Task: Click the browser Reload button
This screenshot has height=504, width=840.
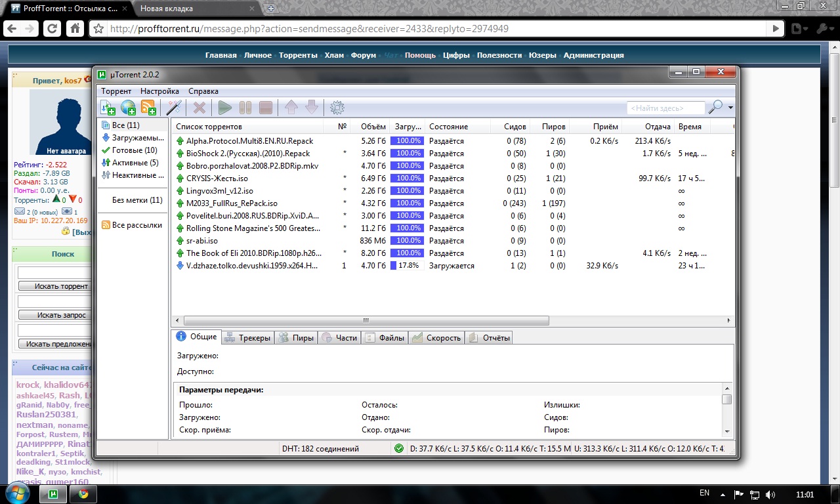Action: [52, 29]
